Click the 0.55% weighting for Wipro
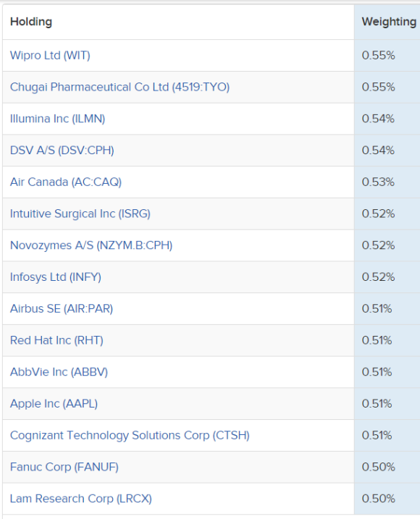 [378, 55]
